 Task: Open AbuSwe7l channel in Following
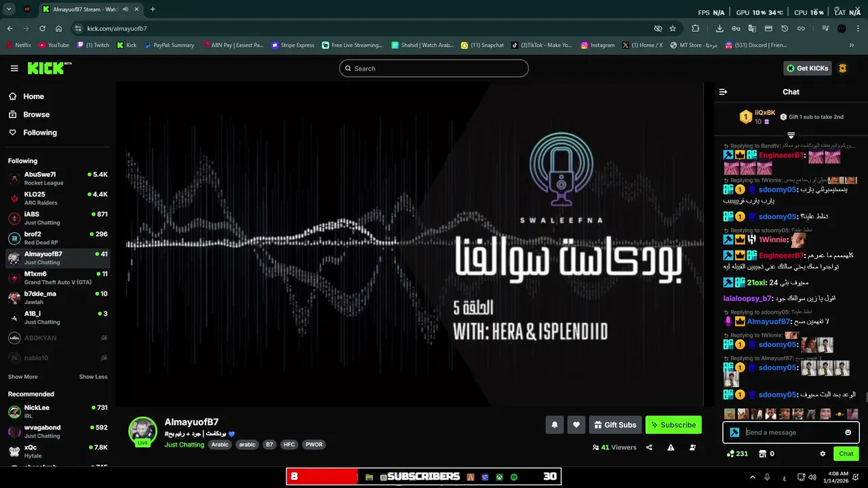[x=58, y=178]
